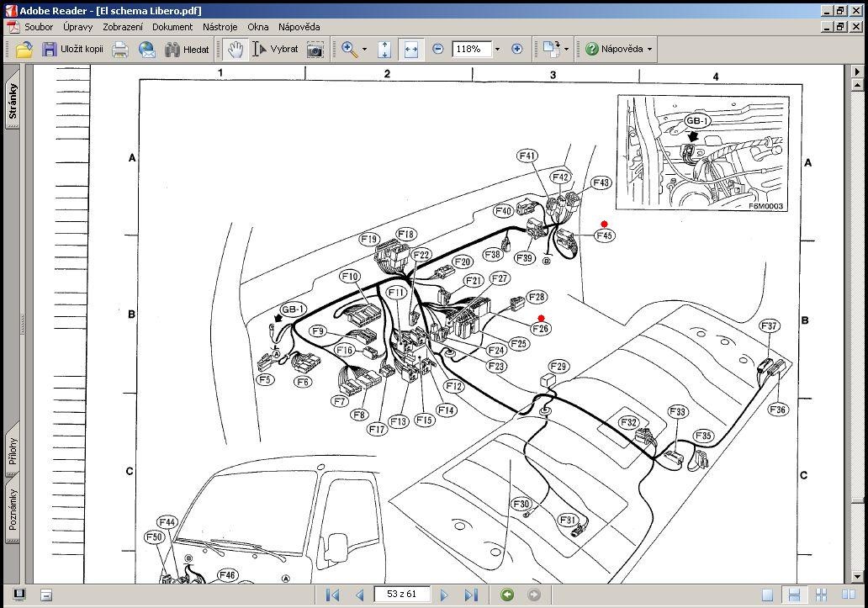Click the Uložit kopii button
This screenshot has width=868, height=608.
(x=72, y=50)
